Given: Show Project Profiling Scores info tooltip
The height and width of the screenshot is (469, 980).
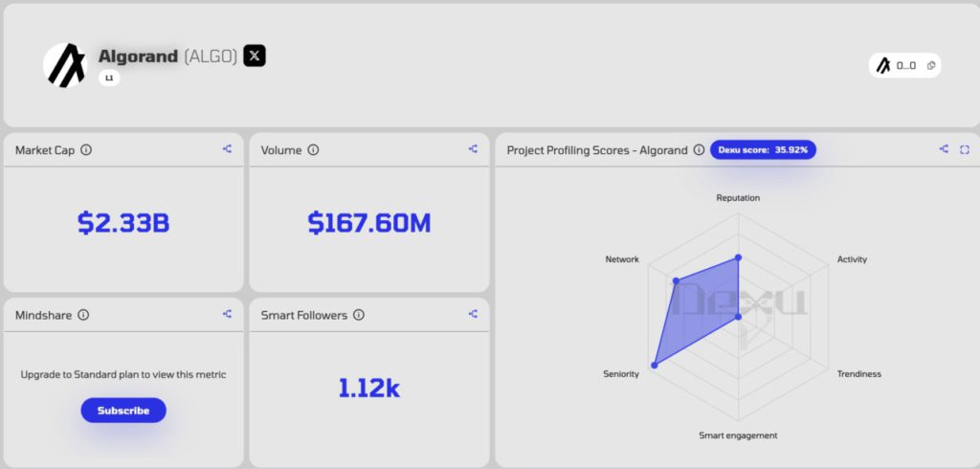Looking at the screenshot, I should tap(699, 150).
